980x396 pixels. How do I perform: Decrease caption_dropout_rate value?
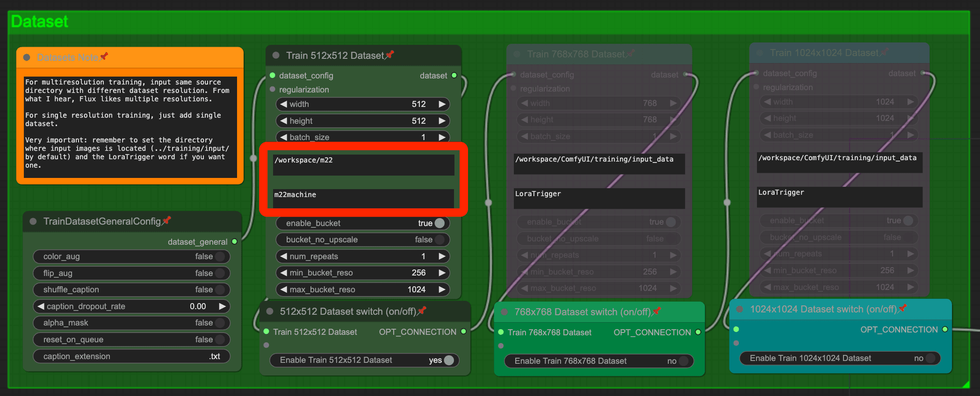click(x=41, y=306)
